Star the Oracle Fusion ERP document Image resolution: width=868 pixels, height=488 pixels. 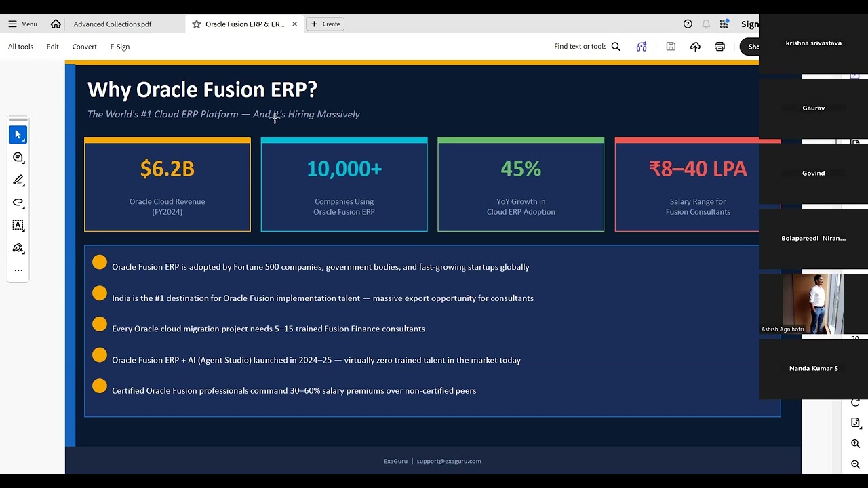[196, 24]
